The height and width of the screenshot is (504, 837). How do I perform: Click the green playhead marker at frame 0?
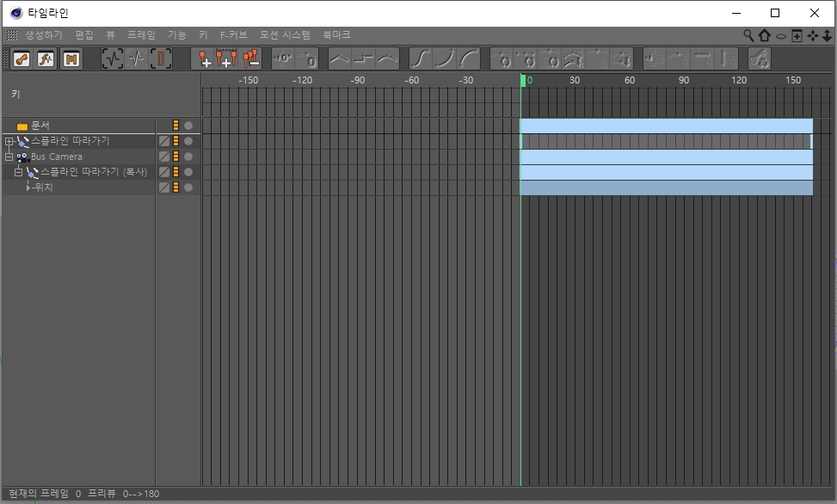pyautogui.click(x=523, y=80)
